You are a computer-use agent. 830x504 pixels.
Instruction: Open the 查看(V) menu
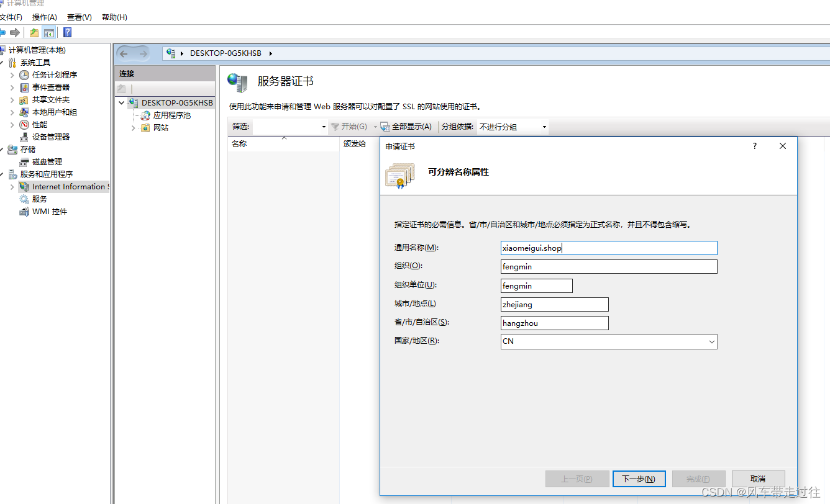79,17
